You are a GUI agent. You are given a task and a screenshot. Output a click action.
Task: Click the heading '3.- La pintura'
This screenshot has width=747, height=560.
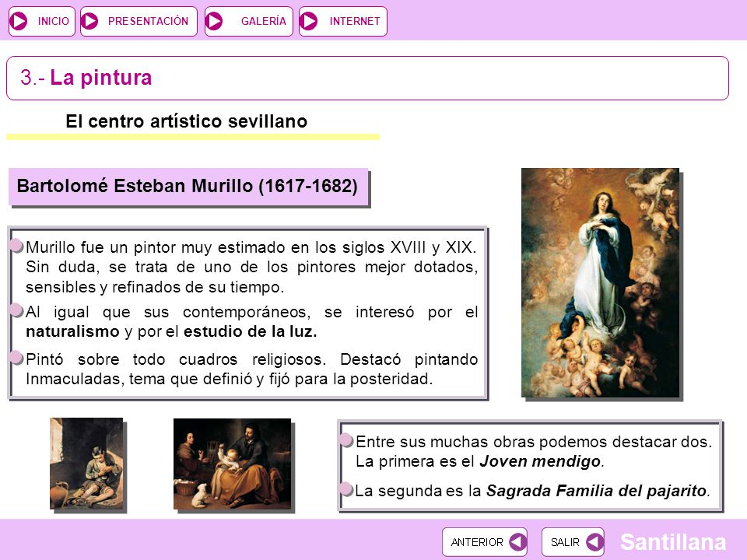coord(86,78)
